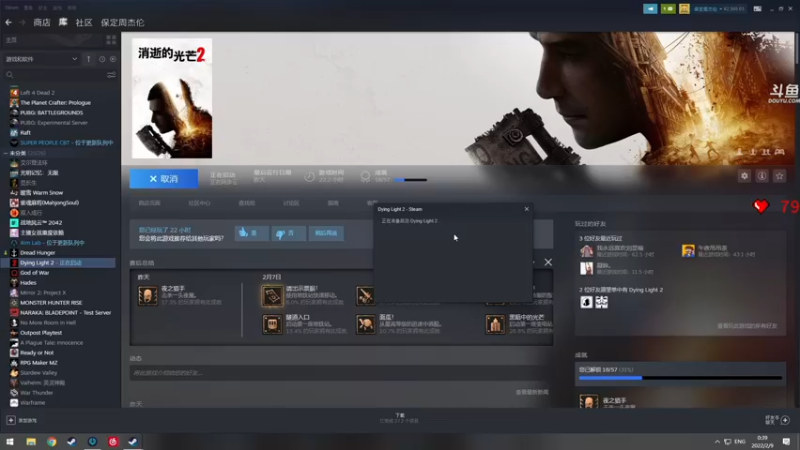
Task: Click the add game plus icon
Action: point(11,420)
